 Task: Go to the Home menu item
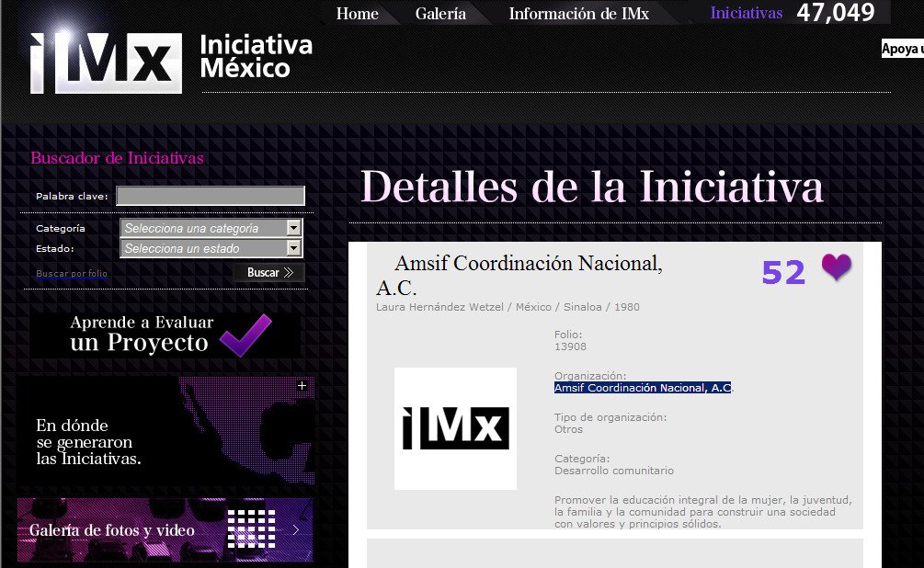click(x=357, y=14)
